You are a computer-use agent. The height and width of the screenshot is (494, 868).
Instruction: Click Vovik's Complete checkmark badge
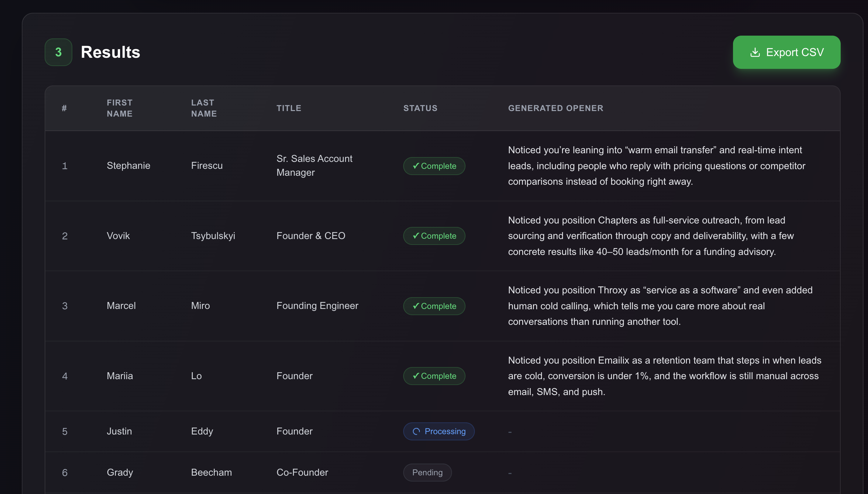(x=434, y=236)
